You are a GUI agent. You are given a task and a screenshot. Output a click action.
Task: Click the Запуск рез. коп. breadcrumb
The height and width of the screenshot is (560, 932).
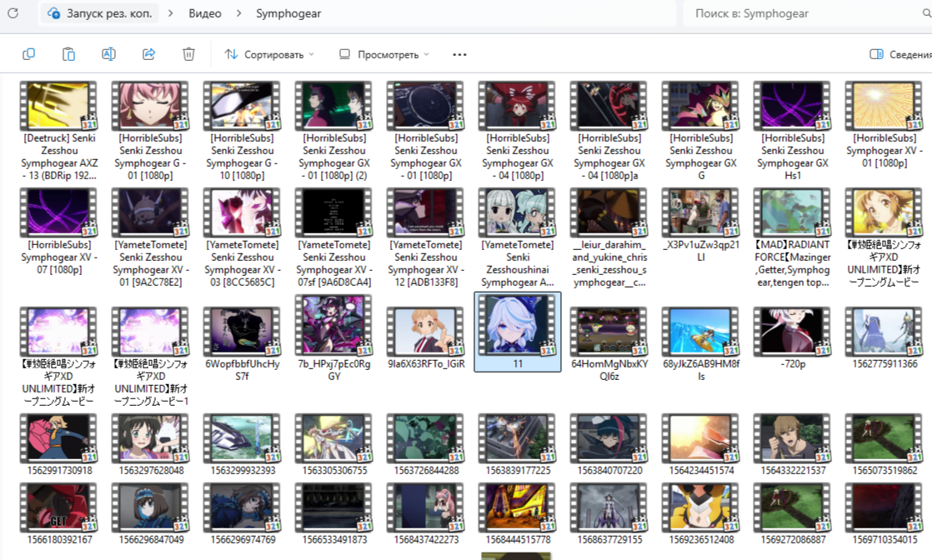pos(100,13)
